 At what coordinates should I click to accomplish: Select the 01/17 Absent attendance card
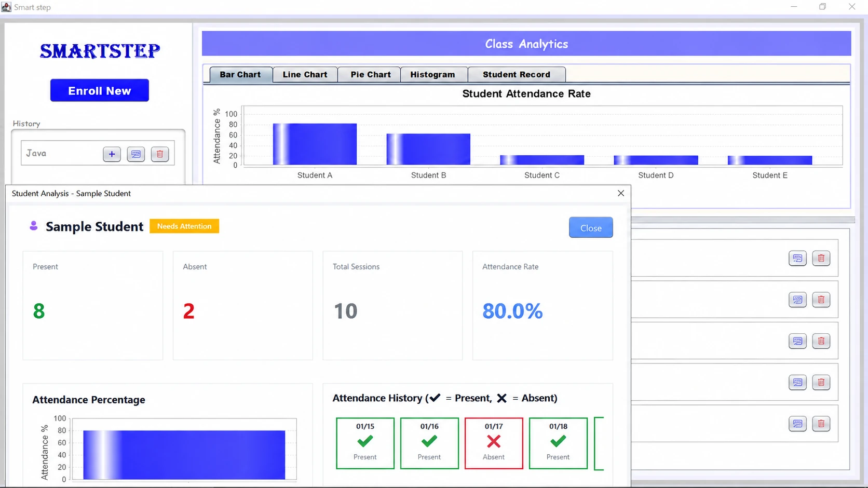pos(494,443)
